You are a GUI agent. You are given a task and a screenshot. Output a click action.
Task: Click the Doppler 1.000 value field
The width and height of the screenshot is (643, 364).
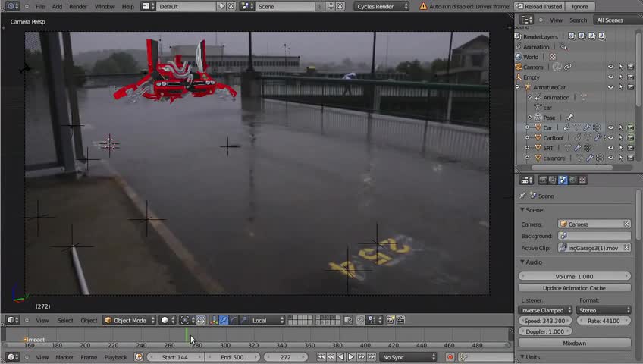545,331
